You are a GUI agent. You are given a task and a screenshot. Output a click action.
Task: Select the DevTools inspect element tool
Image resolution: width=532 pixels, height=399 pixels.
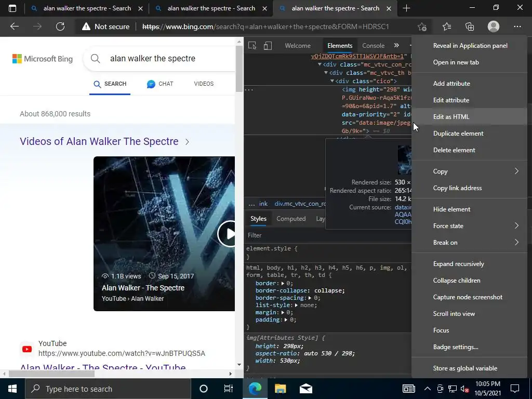coord(252,46)
